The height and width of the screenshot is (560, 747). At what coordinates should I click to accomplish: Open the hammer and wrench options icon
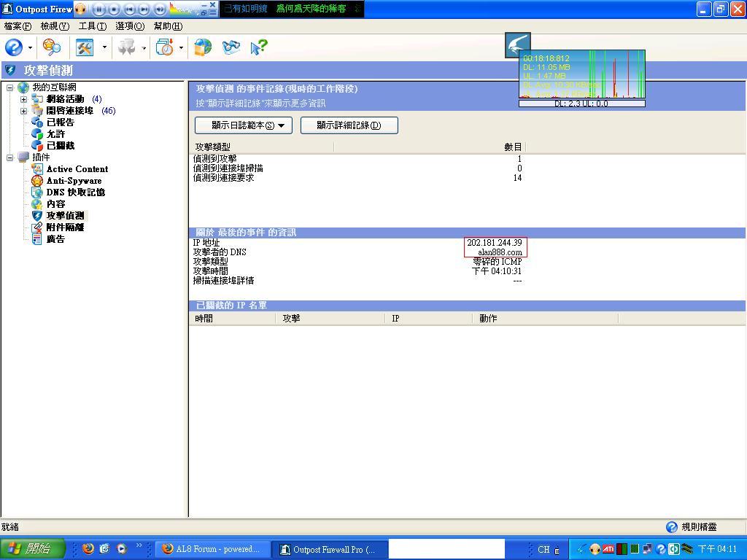(85, 47)
